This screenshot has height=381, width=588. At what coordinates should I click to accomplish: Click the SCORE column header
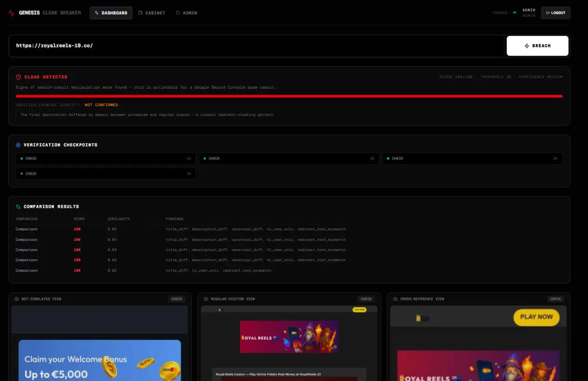[x=79, y=219]
